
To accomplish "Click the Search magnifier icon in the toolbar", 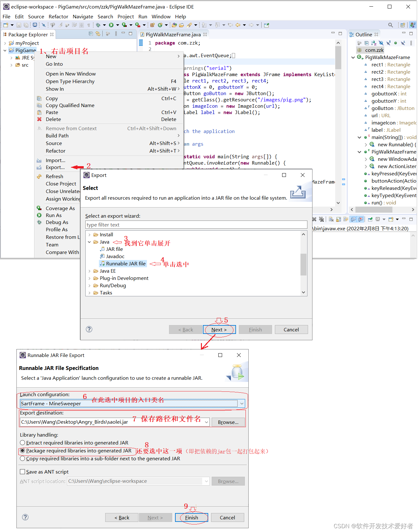I will point(391,25).
